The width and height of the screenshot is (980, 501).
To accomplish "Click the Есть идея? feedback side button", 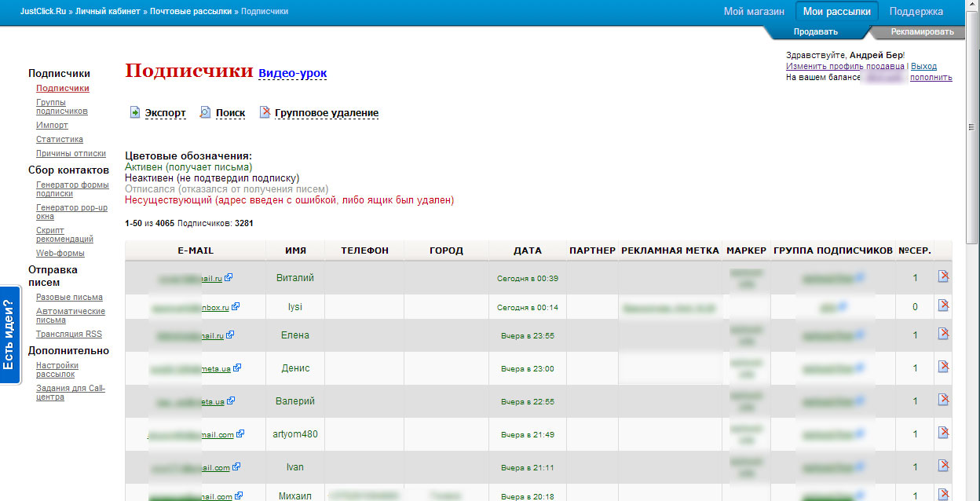I will pyautogui.click(x=9, y=335).
